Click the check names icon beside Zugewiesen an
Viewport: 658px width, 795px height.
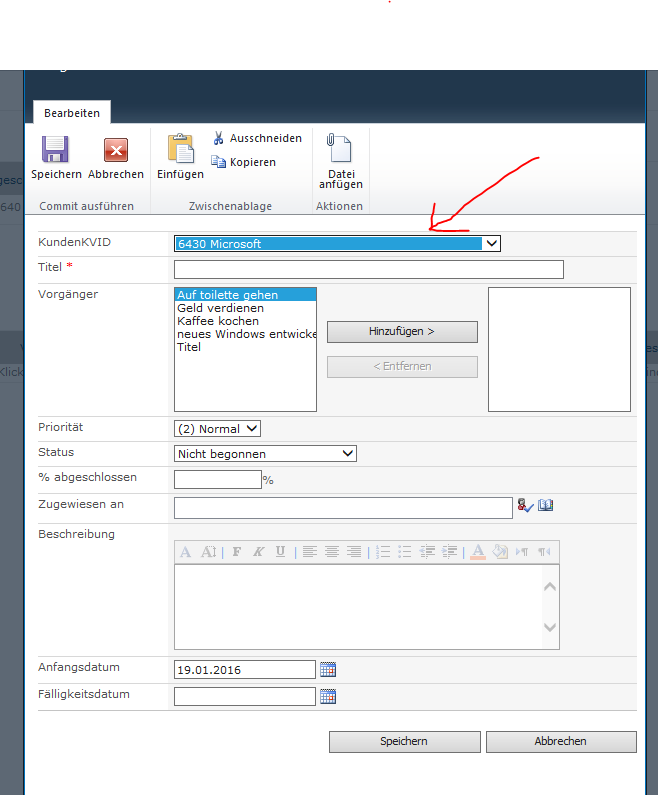point(525,505)
